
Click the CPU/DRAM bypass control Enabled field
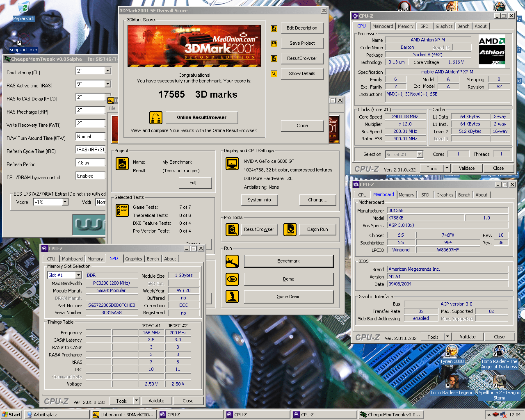click(91, 176)
